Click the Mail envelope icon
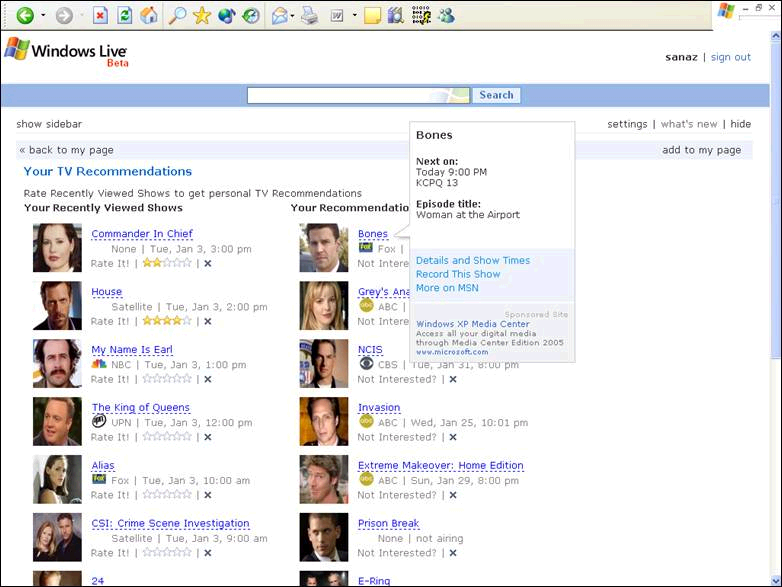The width and height of the screenshot is (782, 587). 280,16
